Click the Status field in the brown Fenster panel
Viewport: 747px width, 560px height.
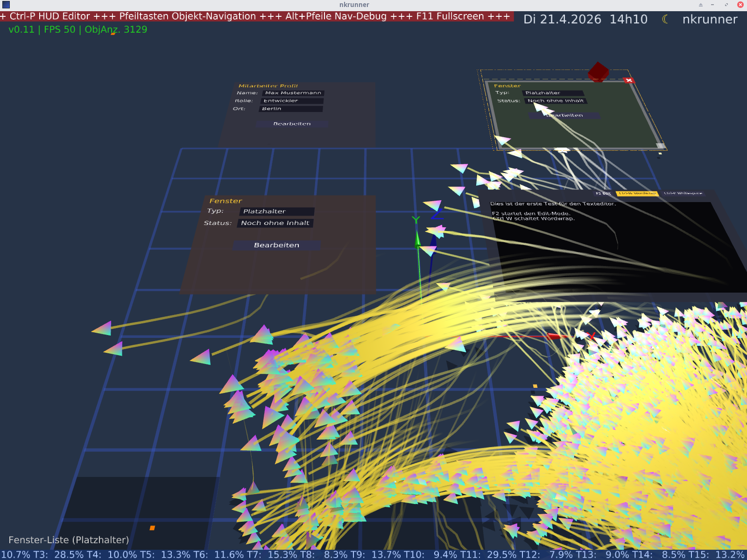coord(275,223)
